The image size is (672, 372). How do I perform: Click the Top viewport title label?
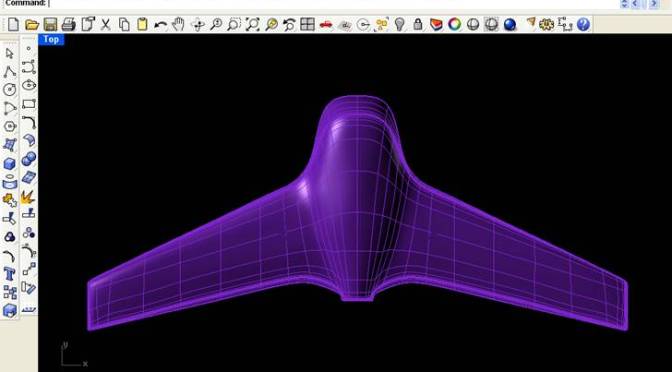(51, 39)
